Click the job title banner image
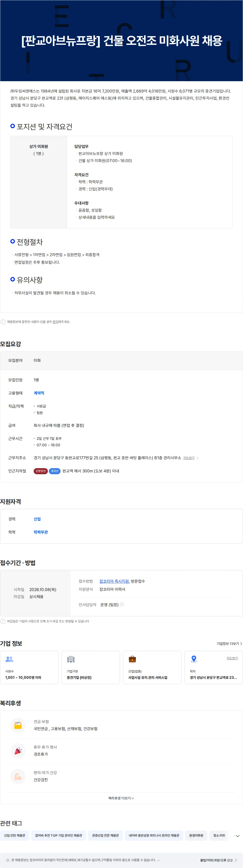Screen dimensions: 243x868 (121, 41)
